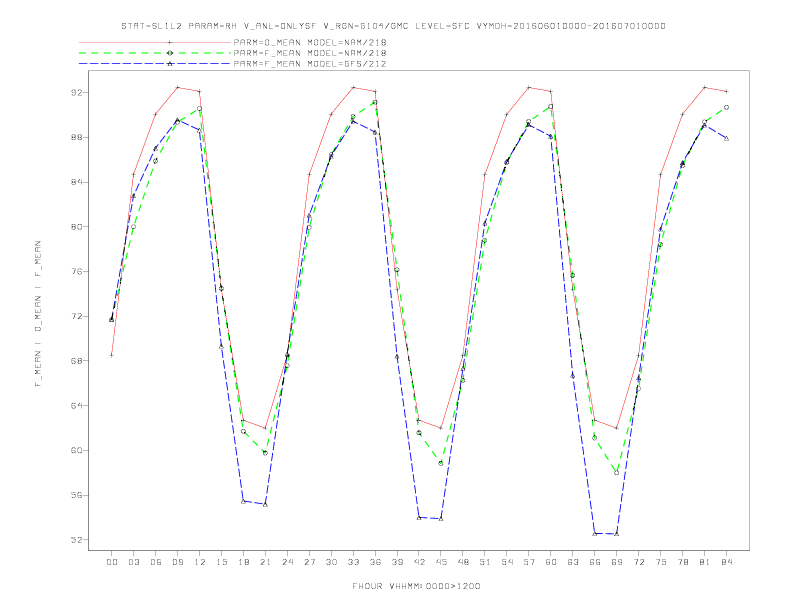Click x-axis forecast hour label 63
This screenshot has width=792, height=612.
coord(573,562)
